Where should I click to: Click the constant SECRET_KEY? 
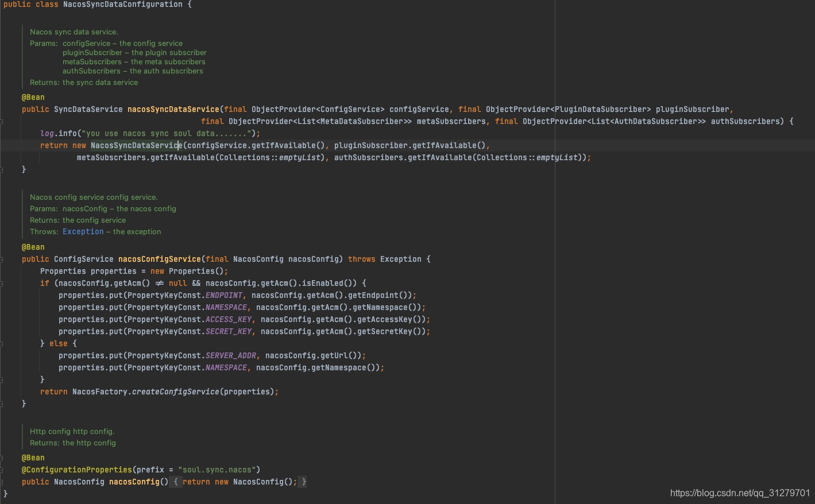pos(229,331)
